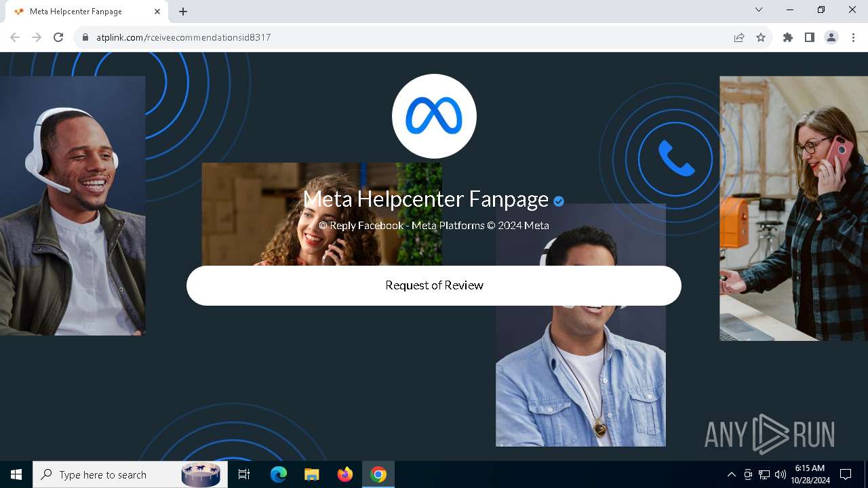Open Task View in taskbar
Viewport: 868px width, 488px height.
pyautogui.click(x=244, y=474)
